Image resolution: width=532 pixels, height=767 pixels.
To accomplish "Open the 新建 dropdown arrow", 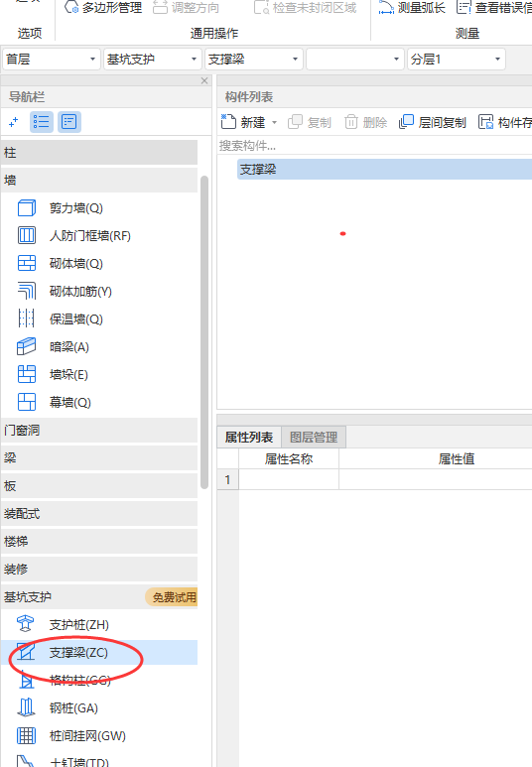I will point(275,122).
